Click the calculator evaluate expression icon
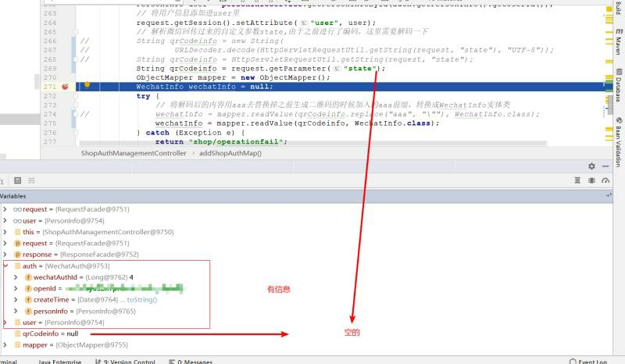This screenshot has height=364, width=625. tap(17, 180)
